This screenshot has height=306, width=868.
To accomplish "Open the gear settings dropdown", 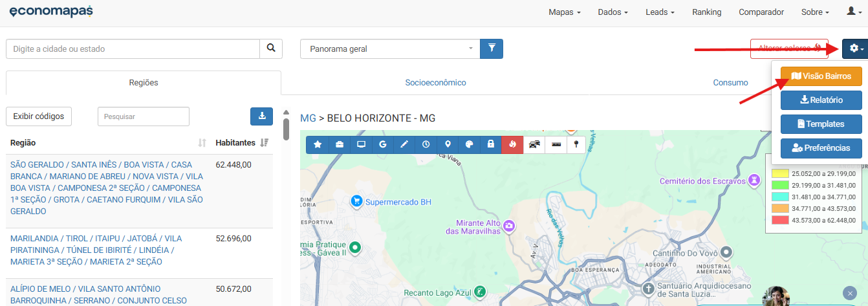I will (854, 49).
